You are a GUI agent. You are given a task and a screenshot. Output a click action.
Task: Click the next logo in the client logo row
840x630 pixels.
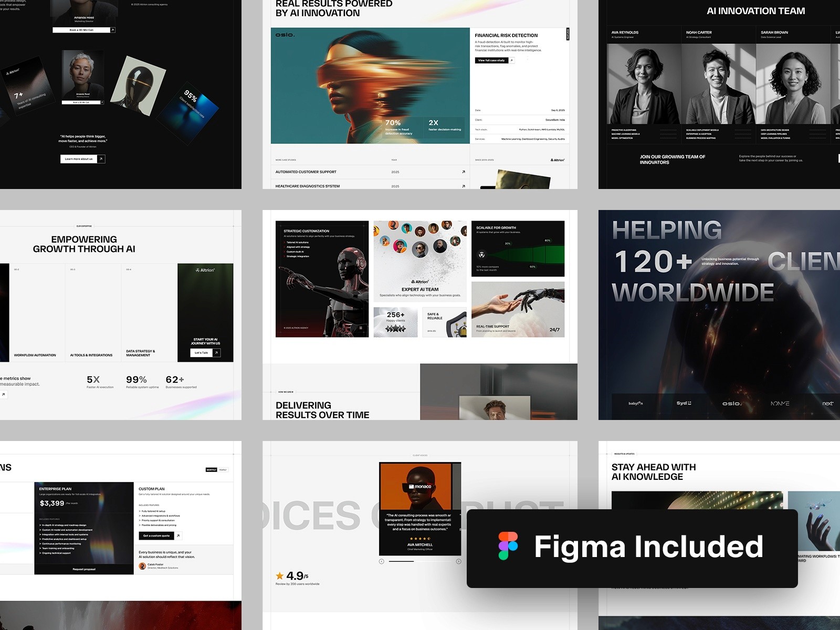pos(828,403)
